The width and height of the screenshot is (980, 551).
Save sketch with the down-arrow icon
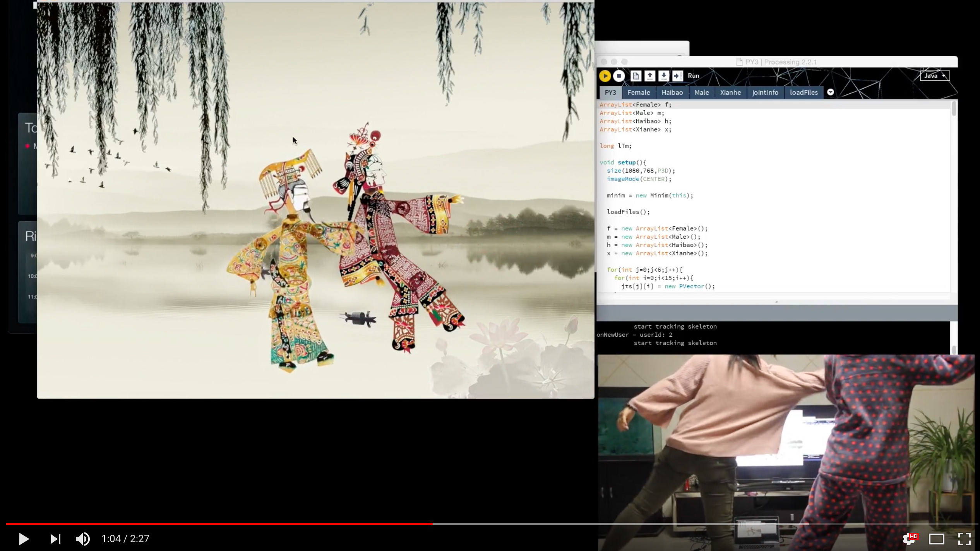(x=664, y=76)
